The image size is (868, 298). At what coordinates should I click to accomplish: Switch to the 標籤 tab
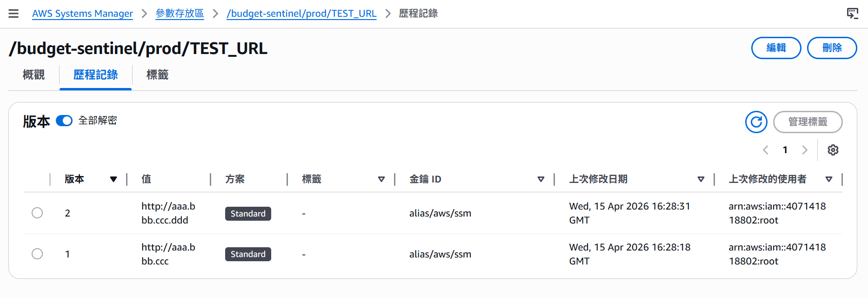157,74
